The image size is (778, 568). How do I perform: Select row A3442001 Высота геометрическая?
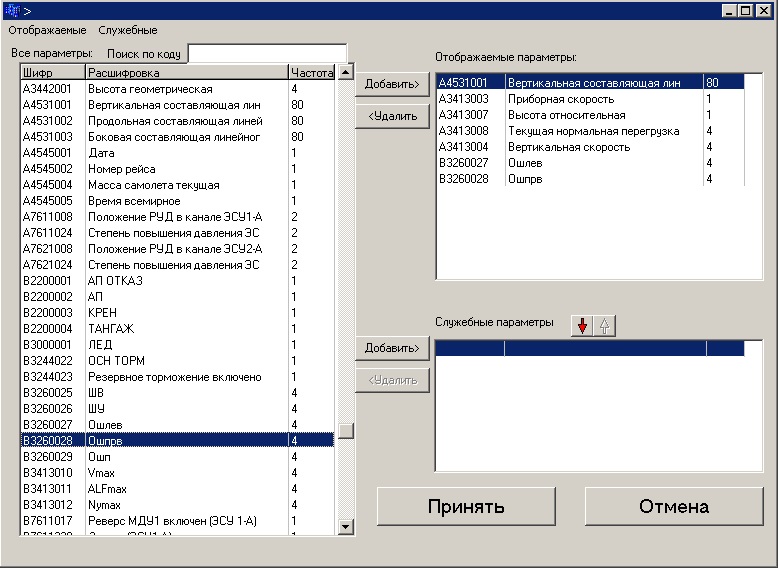pyautogui.click(x=150, y=89)
